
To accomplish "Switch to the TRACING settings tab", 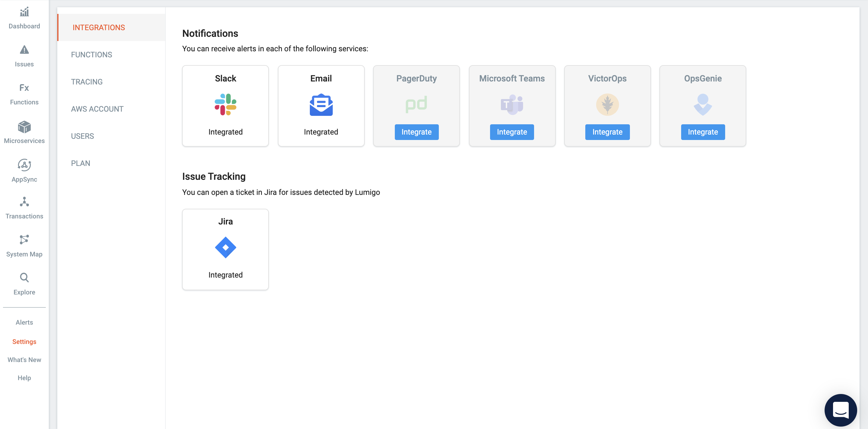I will (111, 82).
